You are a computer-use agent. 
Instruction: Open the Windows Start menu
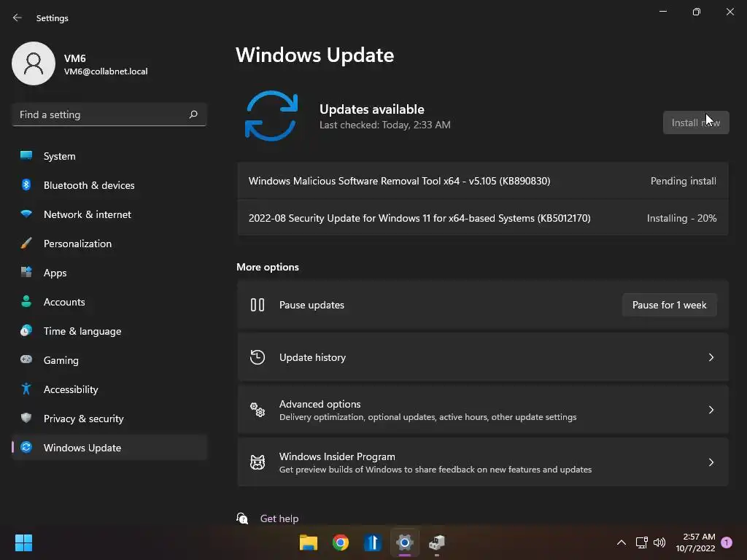tap(23, 542)
